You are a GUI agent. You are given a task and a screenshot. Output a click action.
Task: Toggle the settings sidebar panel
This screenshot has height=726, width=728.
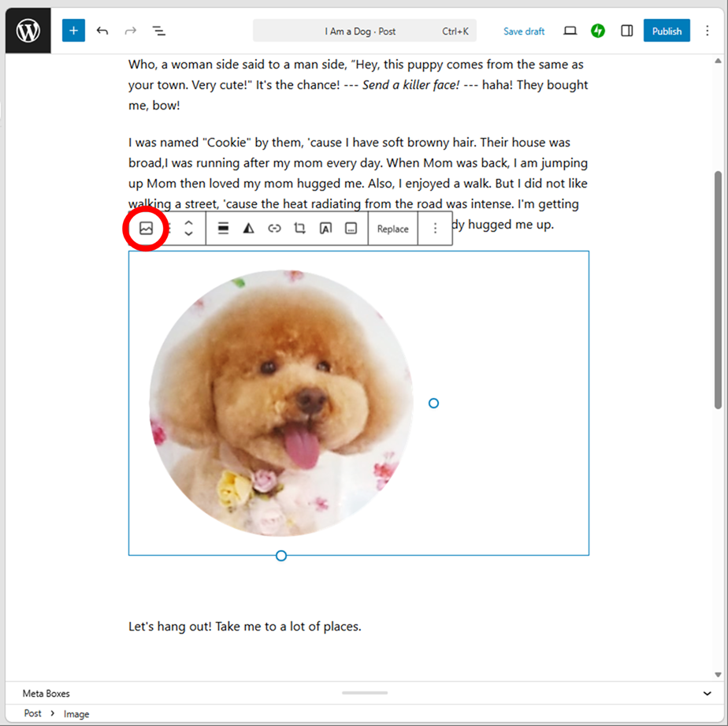[x=627, y=32]
